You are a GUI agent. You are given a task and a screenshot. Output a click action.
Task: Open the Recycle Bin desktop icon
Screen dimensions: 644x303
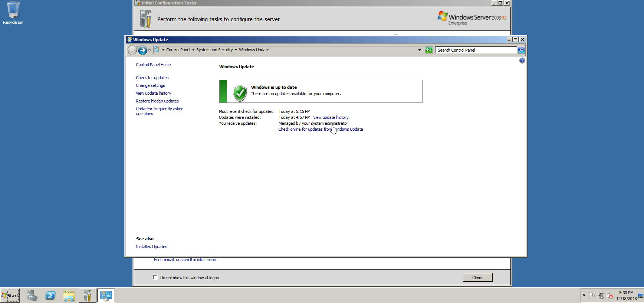click(x=13, y=13)
